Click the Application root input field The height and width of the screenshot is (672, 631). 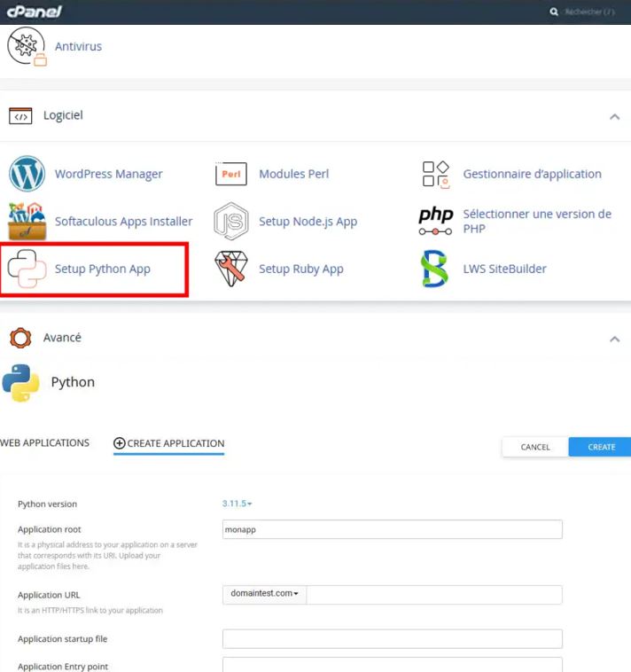tap(393, 529)
